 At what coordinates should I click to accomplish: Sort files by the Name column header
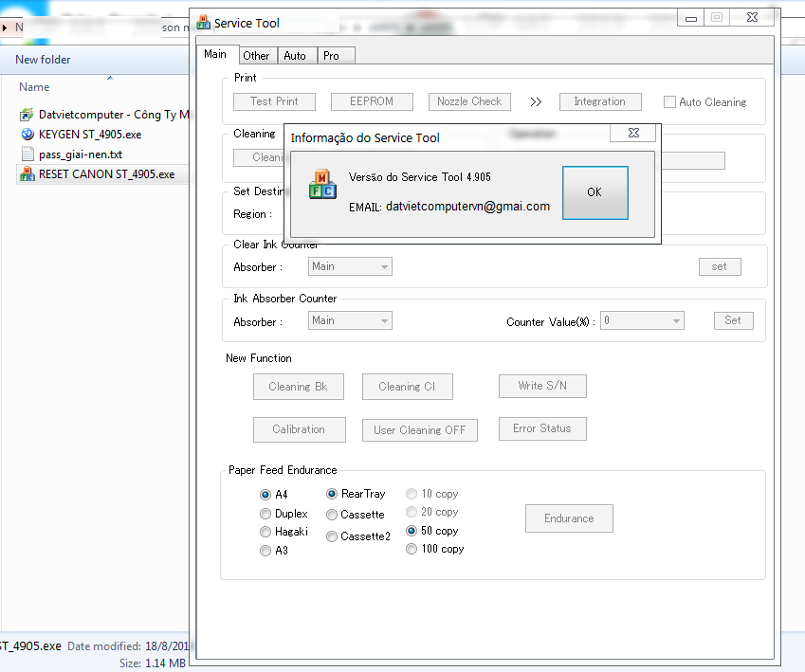coord(34,87)
